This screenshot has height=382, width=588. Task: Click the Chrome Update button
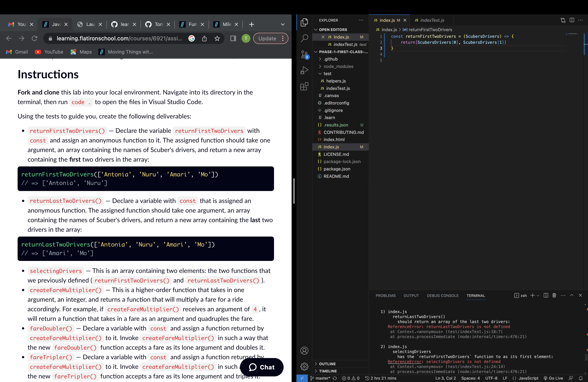point(267,39)
